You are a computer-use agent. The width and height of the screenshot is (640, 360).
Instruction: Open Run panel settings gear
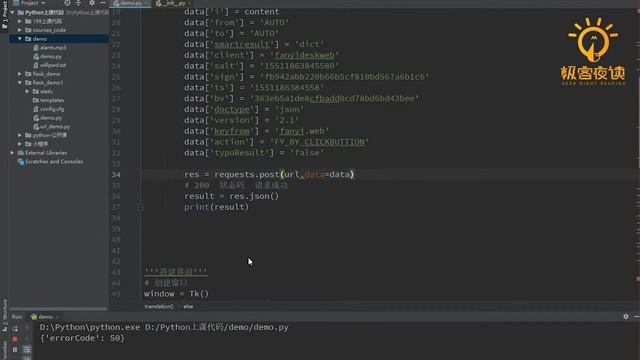pyautogui.click(x=626, y=316)
